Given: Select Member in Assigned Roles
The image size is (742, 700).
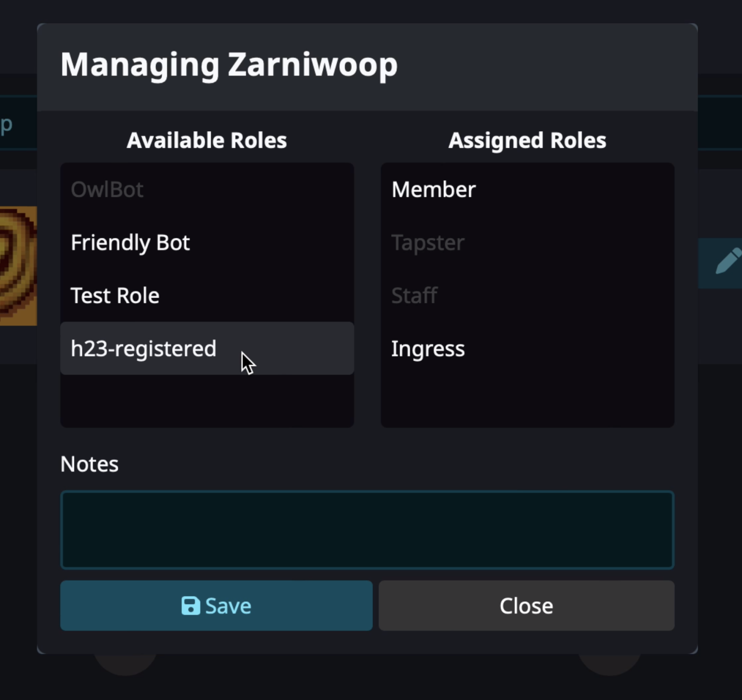Looking at the screenshot, I should [x=527, y=190].
